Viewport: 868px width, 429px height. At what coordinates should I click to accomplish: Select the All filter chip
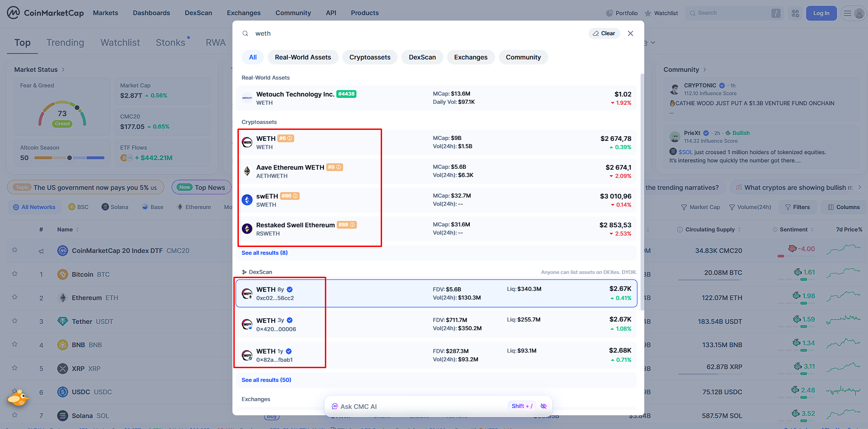[x=253, y=57]
